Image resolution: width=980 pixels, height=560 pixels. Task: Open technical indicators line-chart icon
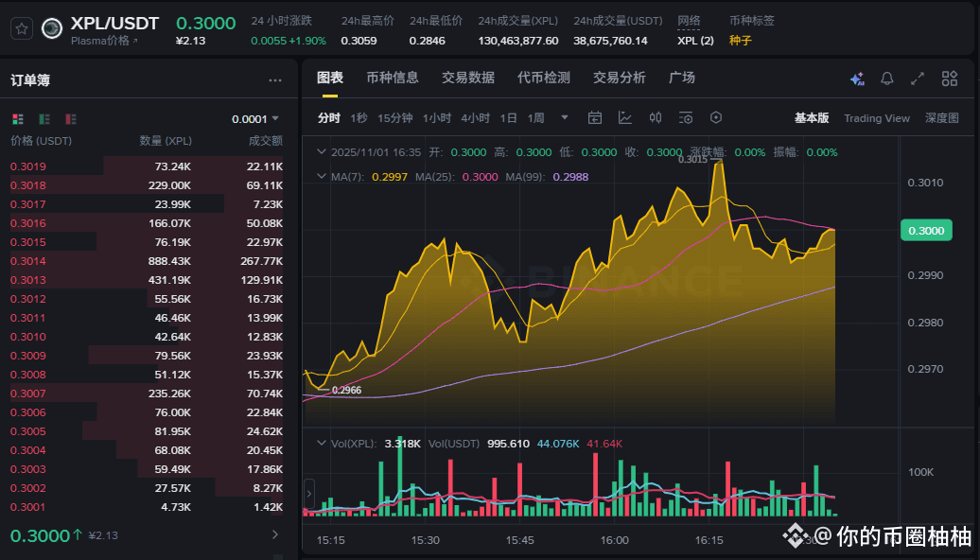point(625,117)
